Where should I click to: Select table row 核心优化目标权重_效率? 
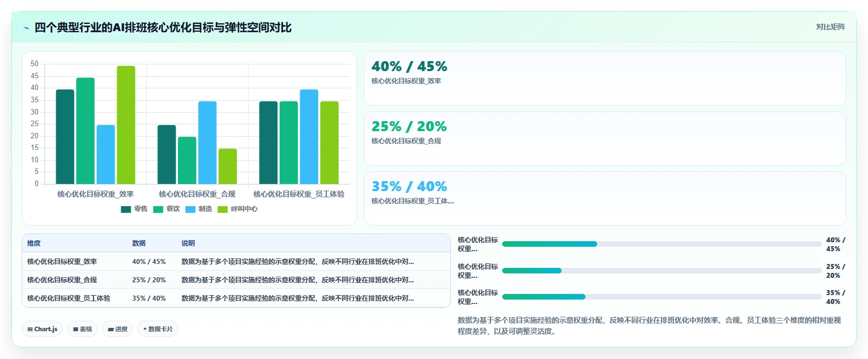click(236, 262)
